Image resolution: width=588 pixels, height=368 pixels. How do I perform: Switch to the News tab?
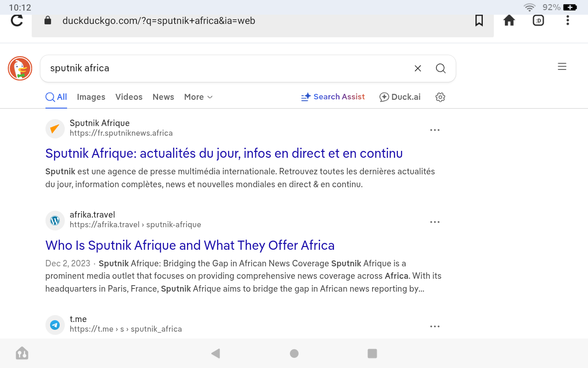tap(163, 97)
